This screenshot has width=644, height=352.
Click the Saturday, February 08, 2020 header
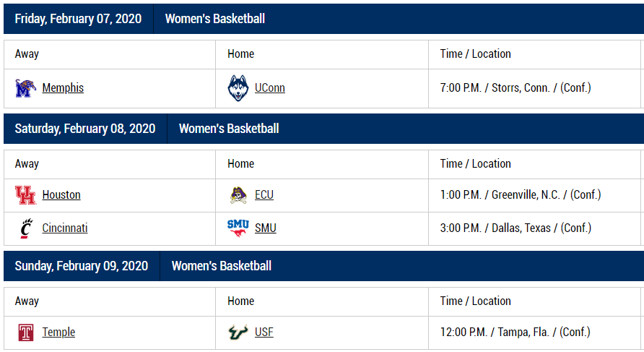[x=85, y=129]
